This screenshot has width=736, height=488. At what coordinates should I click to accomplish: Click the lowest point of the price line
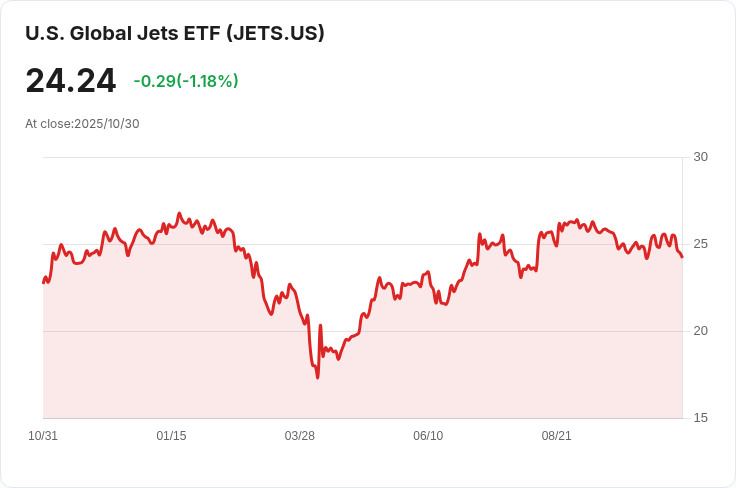(317, 376)
